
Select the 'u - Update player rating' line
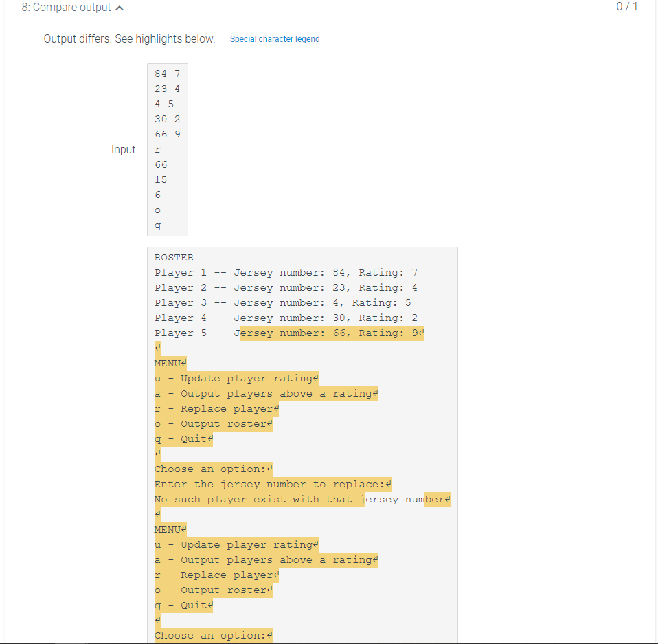pyautogui.click(x=234, y=378)
